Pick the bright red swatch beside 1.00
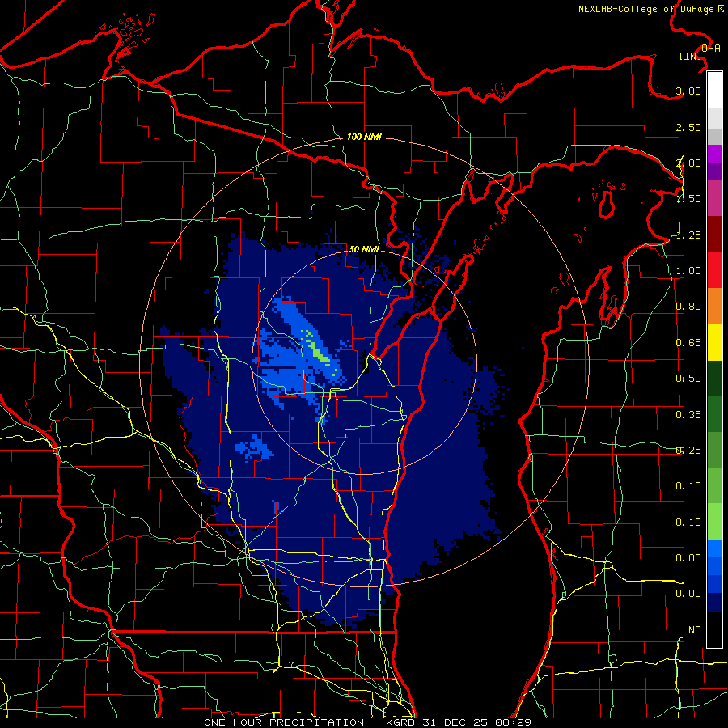The width and height of the screenshot is (728, 728). (x=714, y=270)
